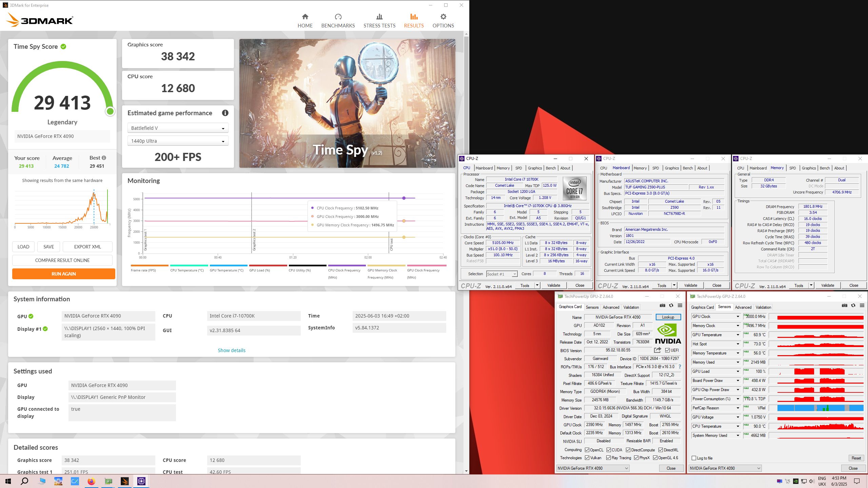Expand GPU Clock sensor dropdown in GPU-Z
Viewport: 868px width, 488px height.
[738, 317]
